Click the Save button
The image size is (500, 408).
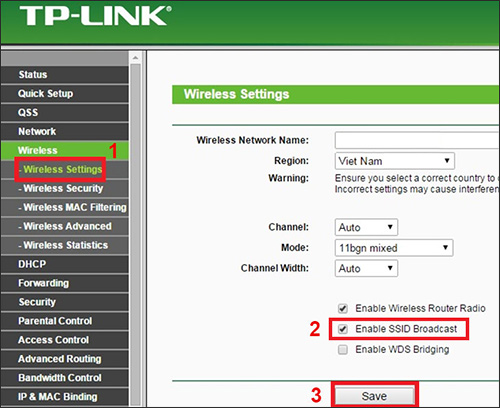tap(375, 396)
